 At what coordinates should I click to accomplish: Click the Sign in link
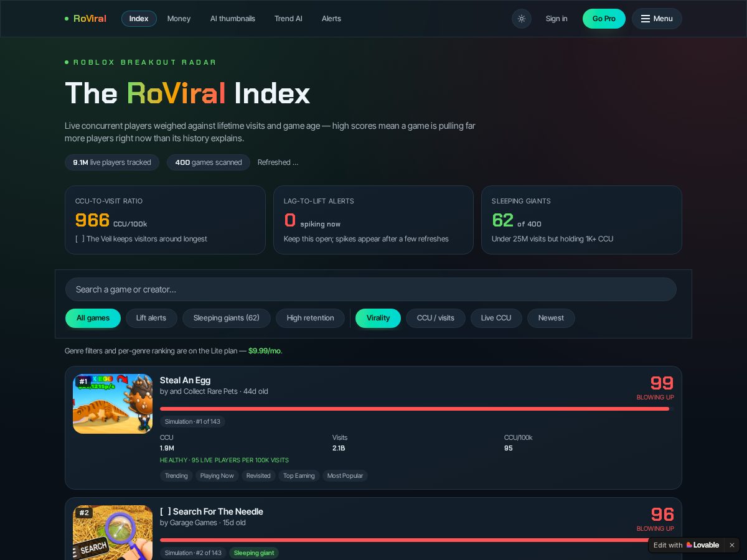(x=557, y=19)
